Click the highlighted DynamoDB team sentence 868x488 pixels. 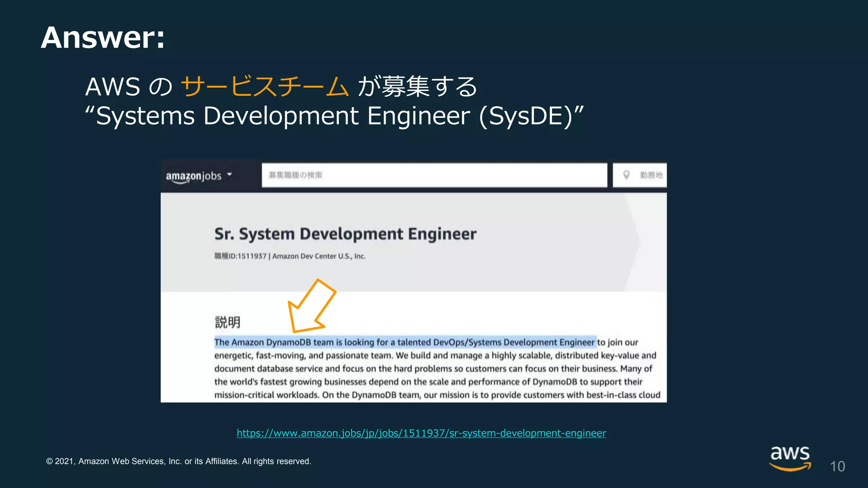click(405, 342)
